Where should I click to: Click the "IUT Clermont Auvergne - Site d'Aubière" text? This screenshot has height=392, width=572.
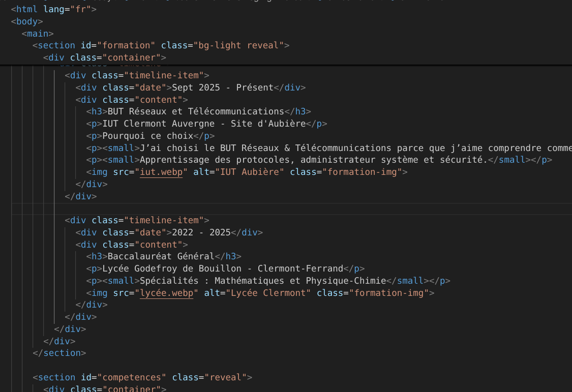pyautogui.click(x=203, y=124)
